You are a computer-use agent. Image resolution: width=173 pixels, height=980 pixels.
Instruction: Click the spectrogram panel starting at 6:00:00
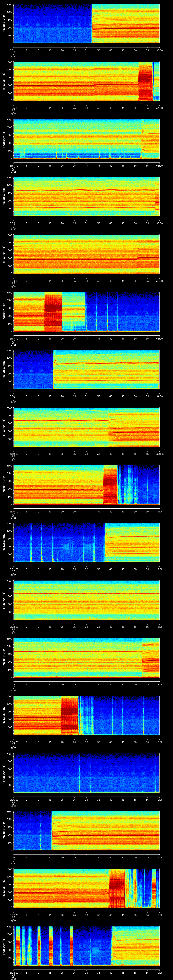click(x=86, y=485)
